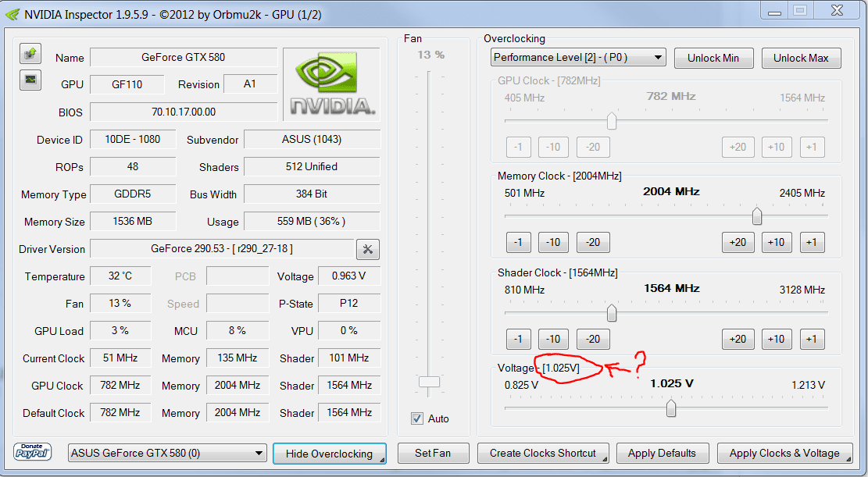This screenshot has width=868, height=477.
Task: Click the Revision value A1
Action: click(250, 84)
